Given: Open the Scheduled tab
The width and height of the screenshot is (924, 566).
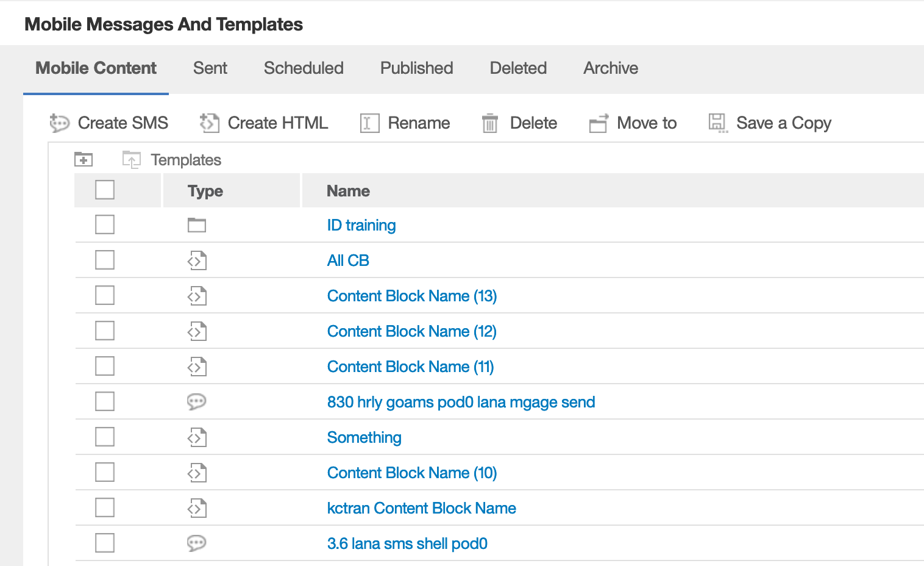Looking at the screenshot, I should [304, 68].
